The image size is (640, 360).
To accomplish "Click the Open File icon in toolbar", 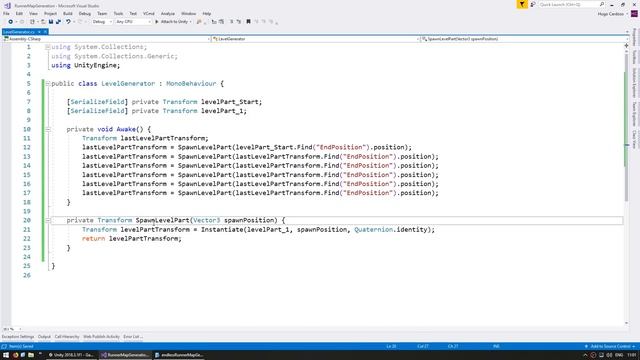I will click(43, 22).
